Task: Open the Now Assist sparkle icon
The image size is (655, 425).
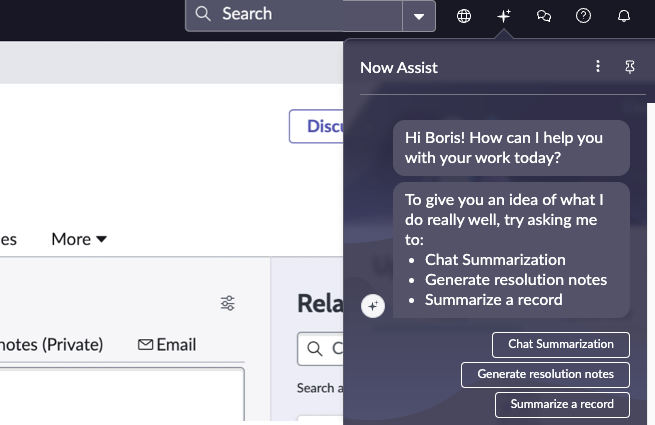Action: pos(504,16)
